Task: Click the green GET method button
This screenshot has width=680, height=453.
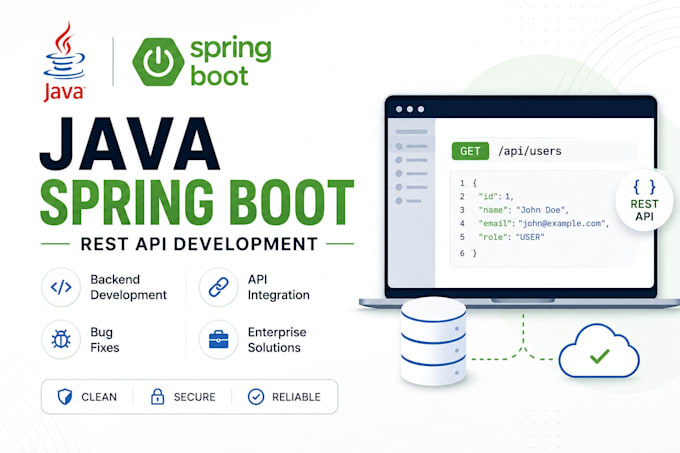Action: point(470,151)
